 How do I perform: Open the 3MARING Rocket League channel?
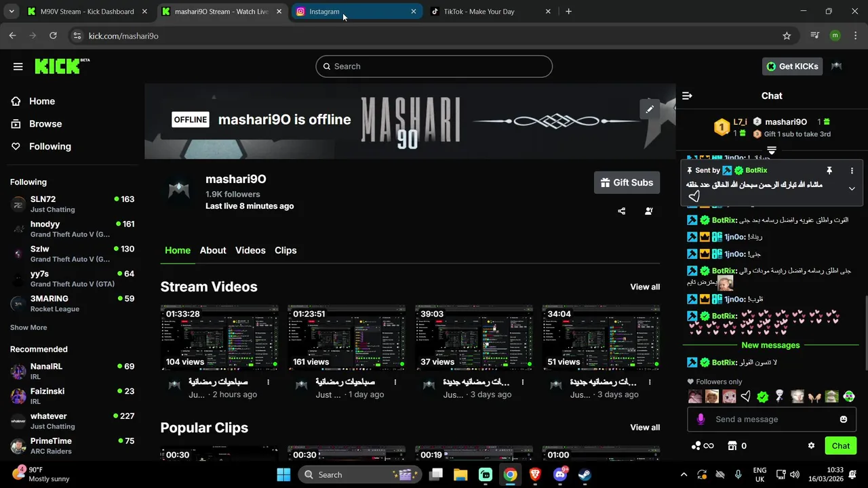72,303
